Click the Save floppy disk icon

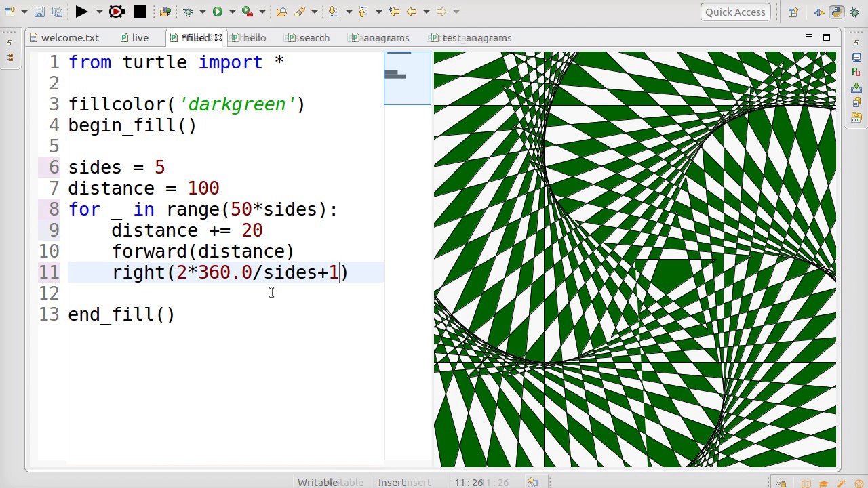tap(39, 12)
